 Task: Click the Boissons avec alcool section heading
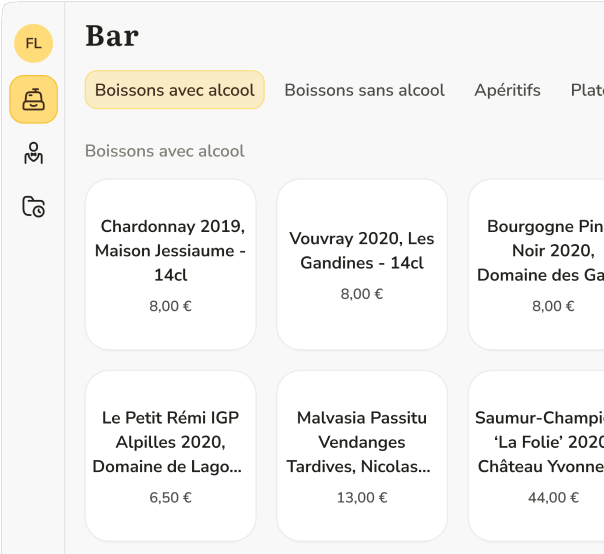(x=164, y=151)
